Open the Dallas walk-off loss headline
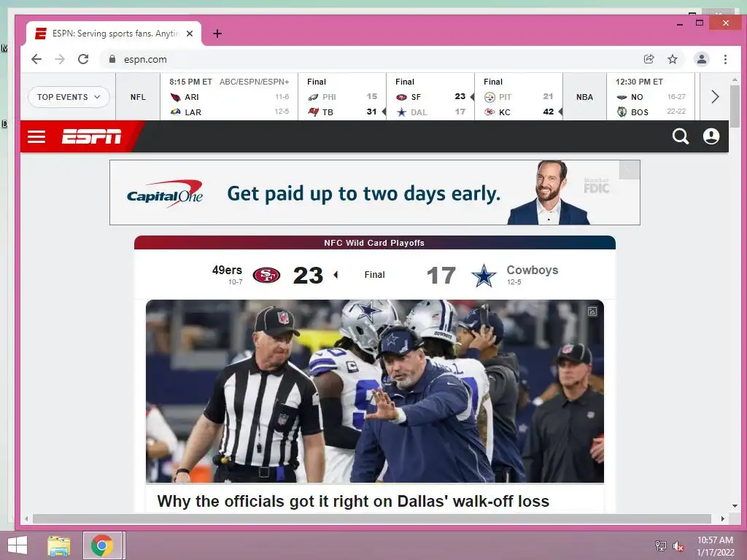This screenshot has height=560, width=747. pyautogui.click(x=353, y=502)
